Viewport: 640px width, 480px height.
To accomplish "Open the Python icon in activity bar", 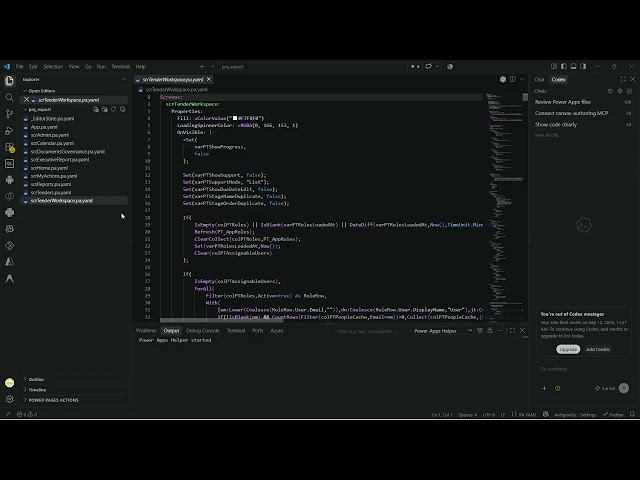I will tap(9, 212).
